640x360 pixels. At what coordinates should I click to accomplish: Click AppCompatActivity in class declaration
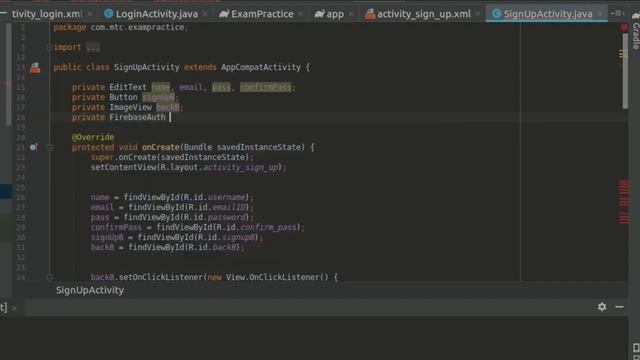pyautogui.click(x=261, y=67)
